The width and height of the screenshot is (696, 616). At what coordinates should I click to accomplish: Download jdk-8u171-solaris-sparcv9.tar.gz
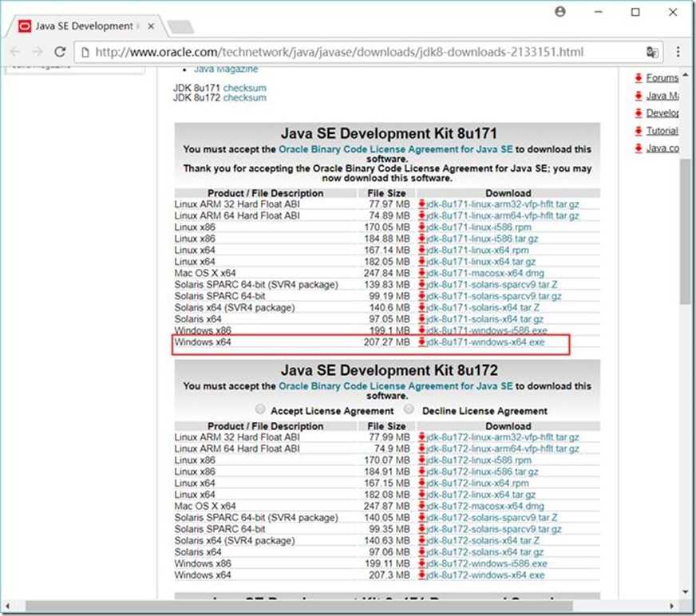[x=493, y=297]
